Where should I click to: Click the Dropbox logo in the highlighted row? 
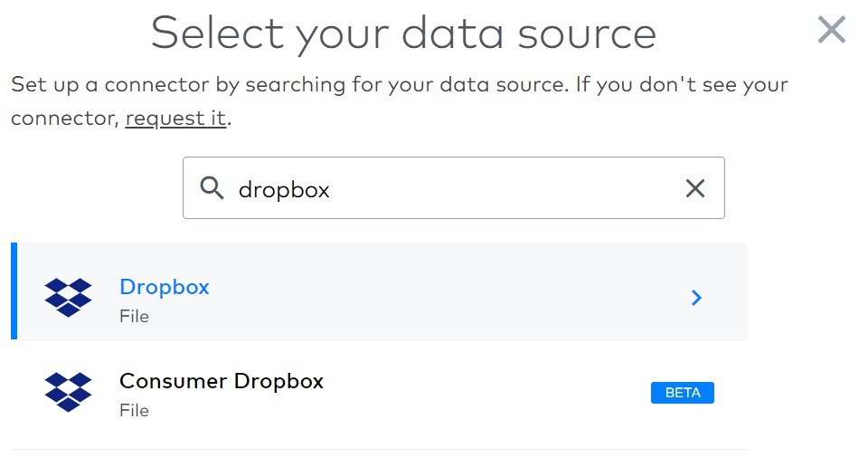point(68,298)
